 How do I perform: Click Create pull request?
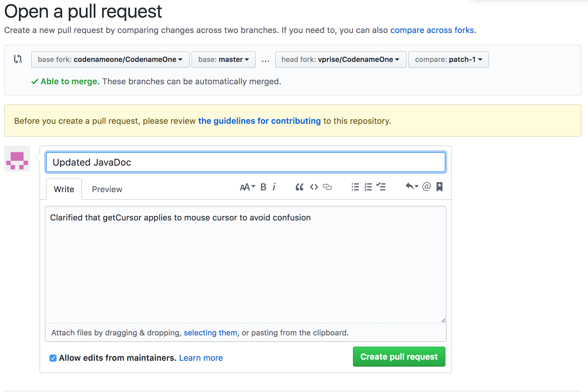[399, 357]
